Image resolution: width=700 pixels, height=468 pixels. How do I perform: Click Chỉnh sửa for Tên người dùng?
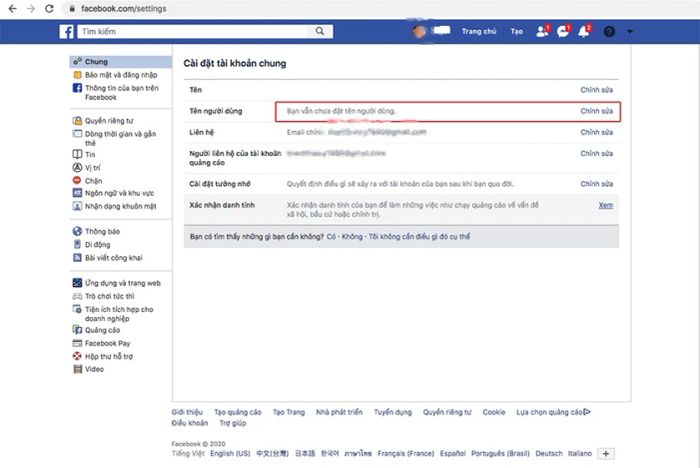coord(595,110)
